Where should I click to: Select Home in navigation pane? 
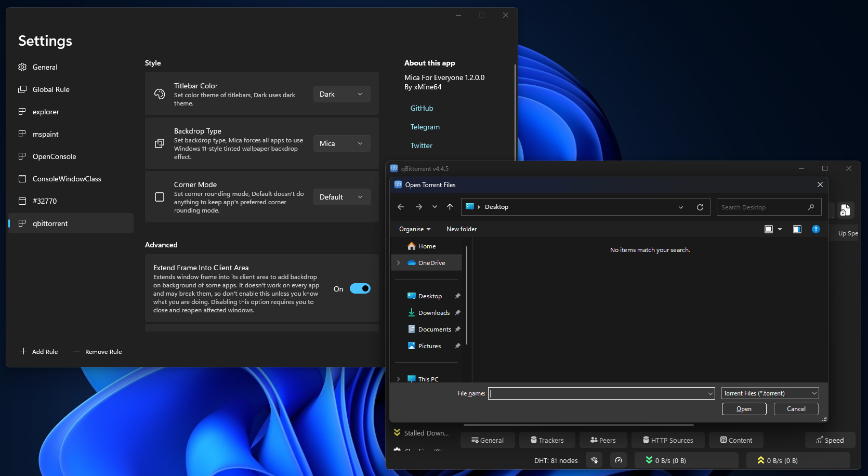[426, 246]
